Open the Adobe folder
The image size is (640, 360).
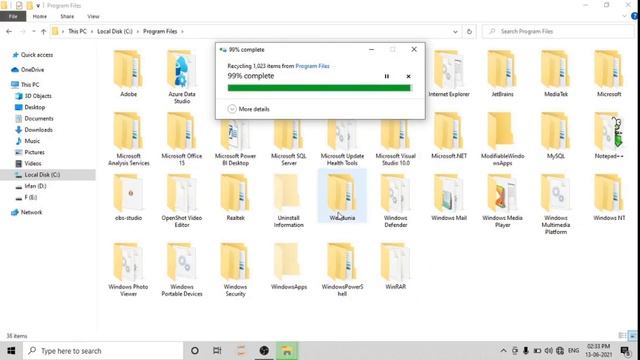[x=128, y=73]
